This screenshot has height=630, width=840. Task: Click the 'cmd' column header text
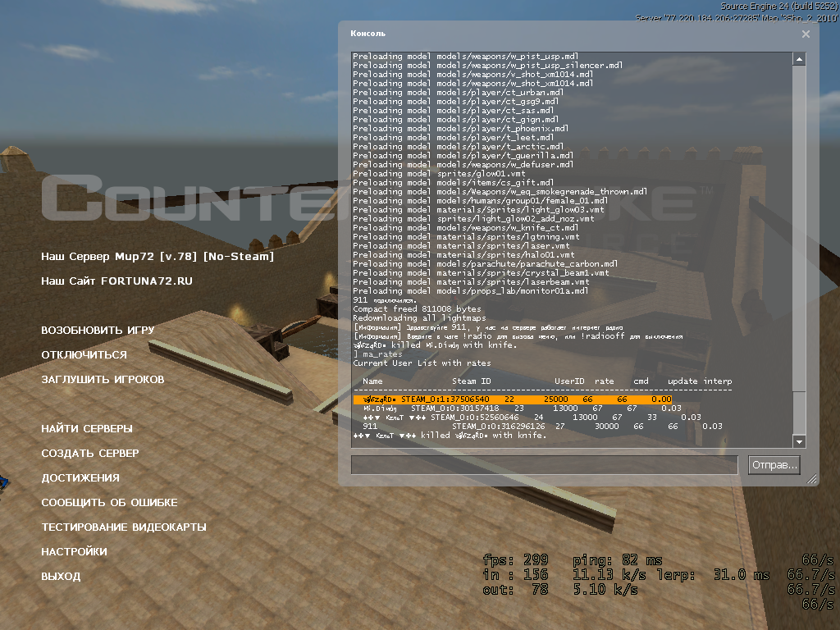tap(641, 381)
